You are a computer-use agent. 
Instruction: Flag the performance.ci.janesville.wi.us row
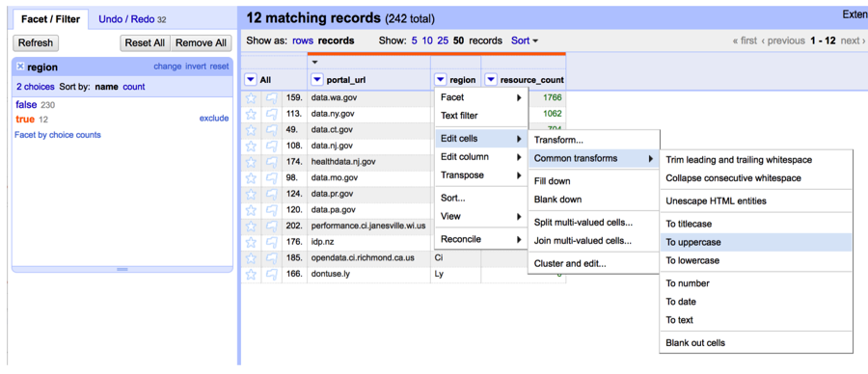[x=271, y=226]
